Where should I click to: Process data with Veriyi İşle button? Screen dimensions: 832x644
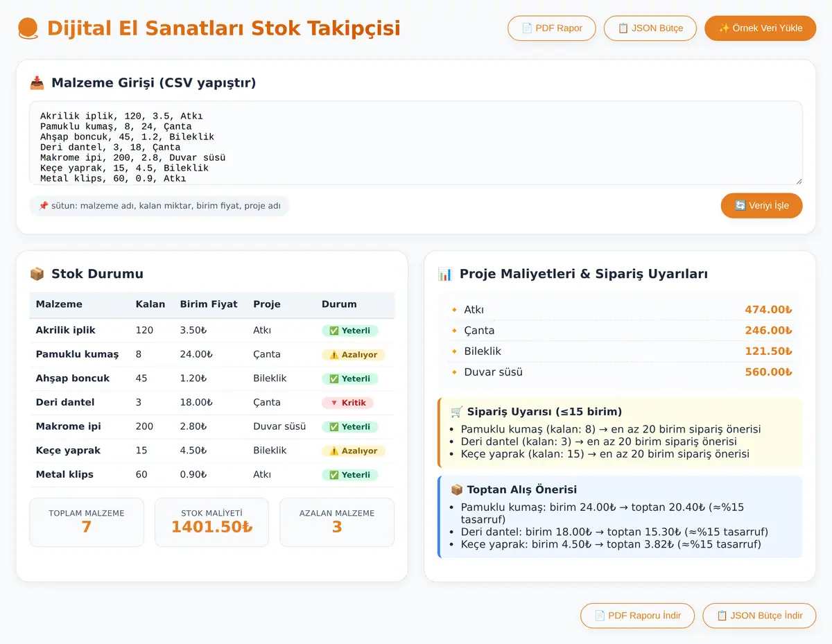(762, 205)
